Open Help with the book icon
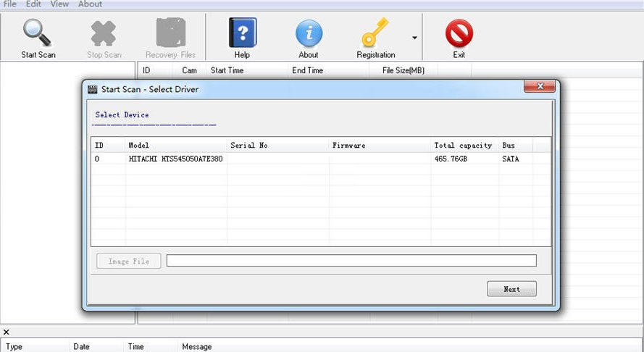The width and height of the screenshot is (644, 352). click(243, 33)
